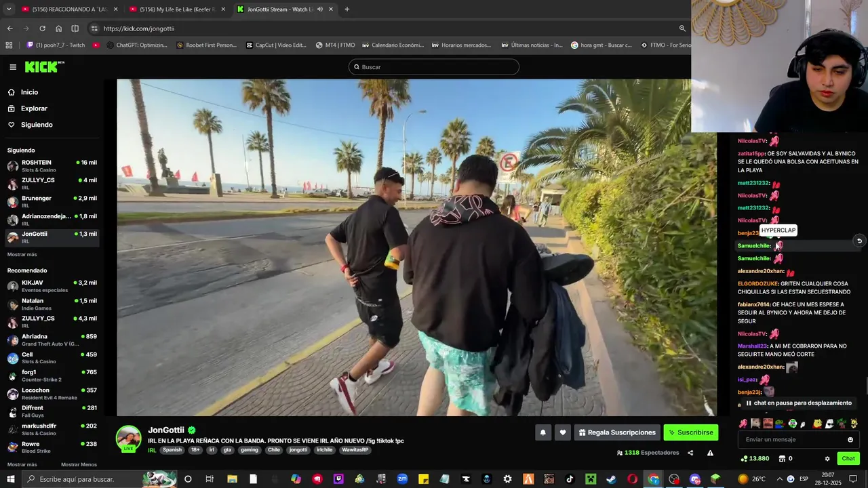
Task: Open the Kick hamburger sidebar menu
Action: [13, 67]
